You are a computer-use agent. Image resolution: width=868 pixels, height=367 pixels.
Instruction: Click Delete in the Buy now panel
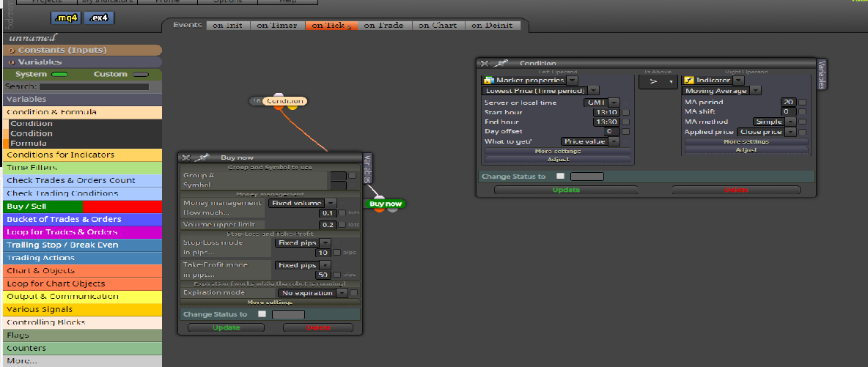(318, 327)
